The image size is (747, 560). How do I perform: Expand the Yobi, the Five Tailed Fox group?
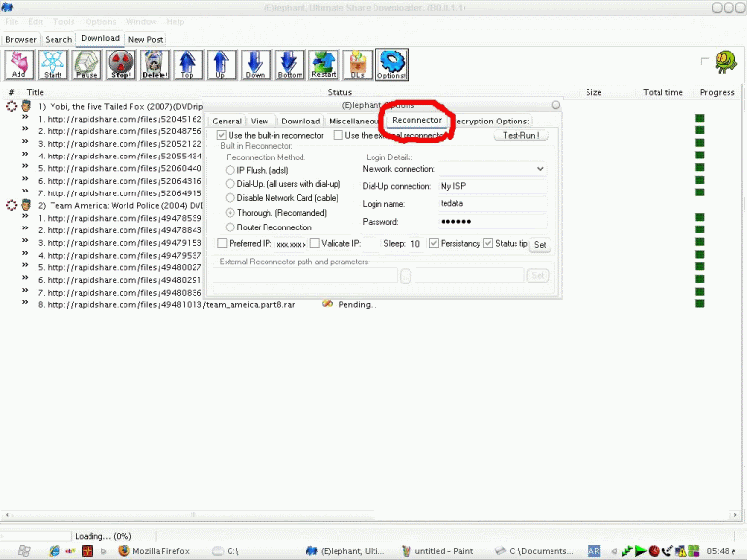[12, 106]
